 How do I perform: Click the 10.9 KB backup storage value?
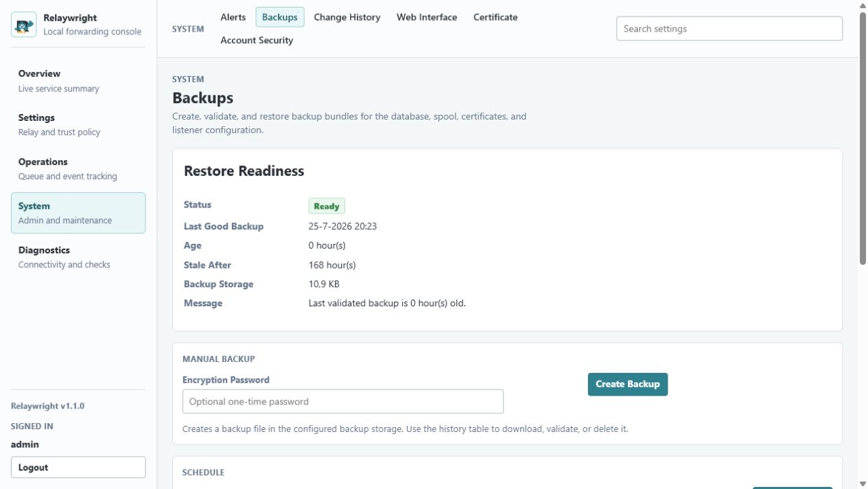coord(324,284)
